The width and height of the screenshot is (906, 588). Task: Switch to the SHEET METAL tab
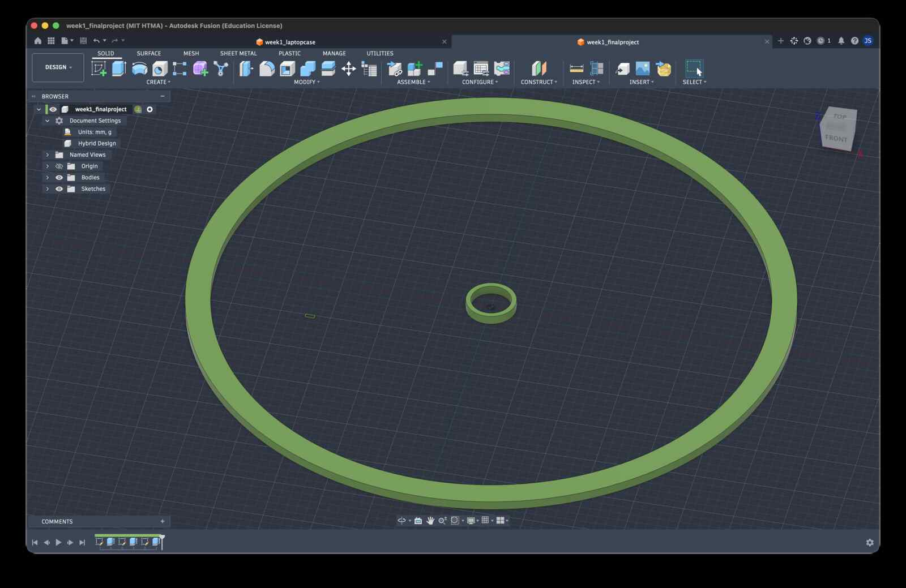tap(238, 53)
